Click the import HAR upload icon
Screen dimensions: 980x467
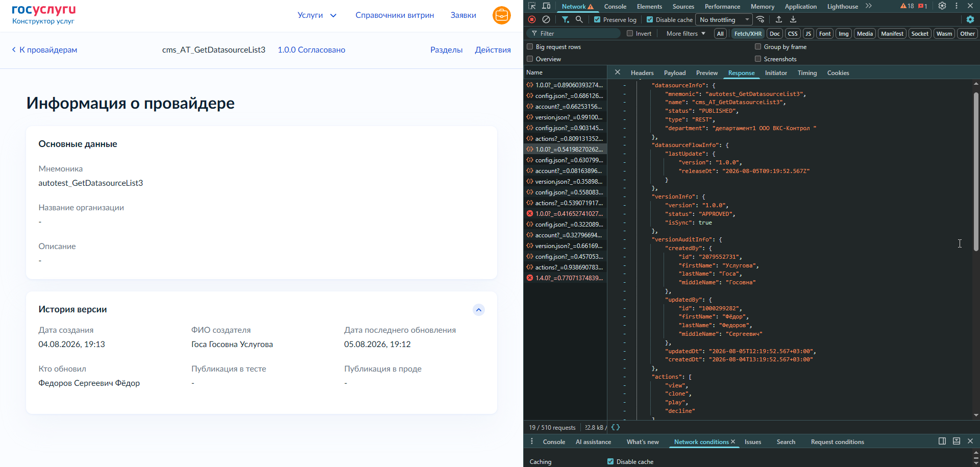click(779, 19)
